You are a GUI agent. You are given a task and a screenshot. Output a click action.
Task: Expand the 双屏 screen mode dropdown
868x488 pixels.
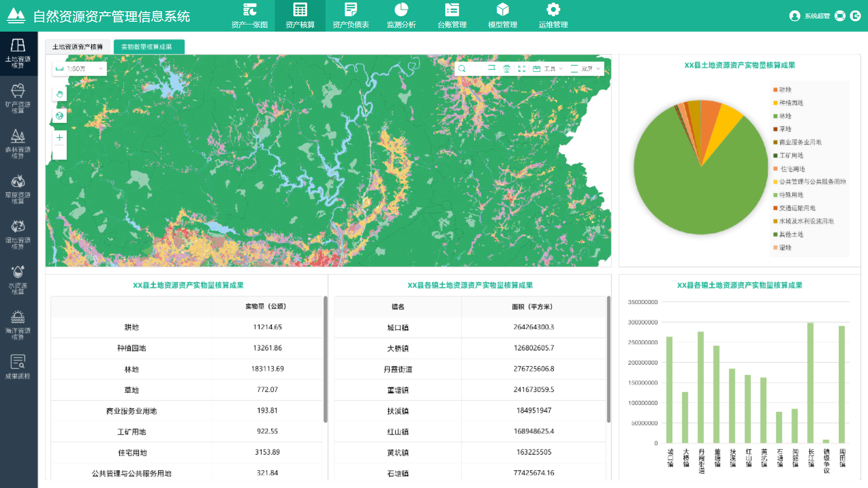pos(586,69)
